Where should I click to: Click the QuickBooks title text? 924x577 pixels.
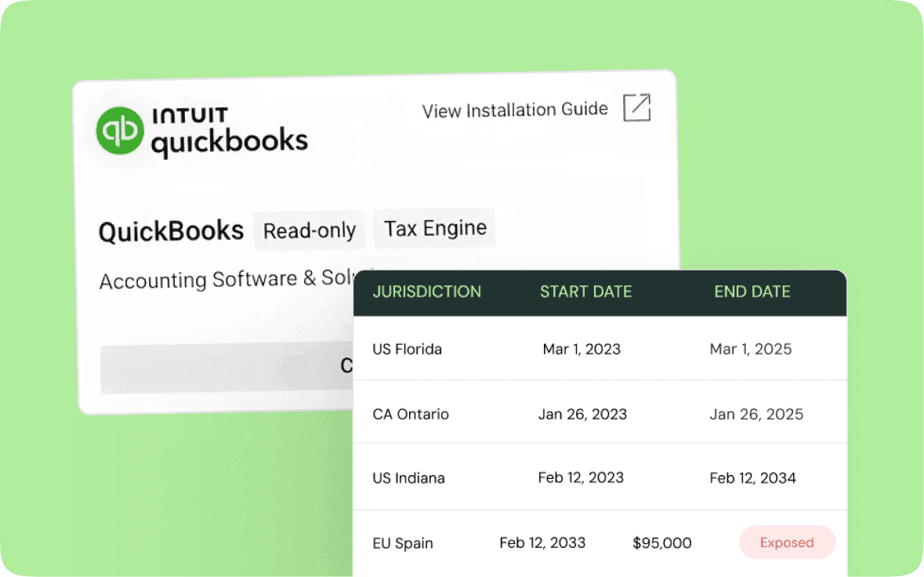[171, 231]
